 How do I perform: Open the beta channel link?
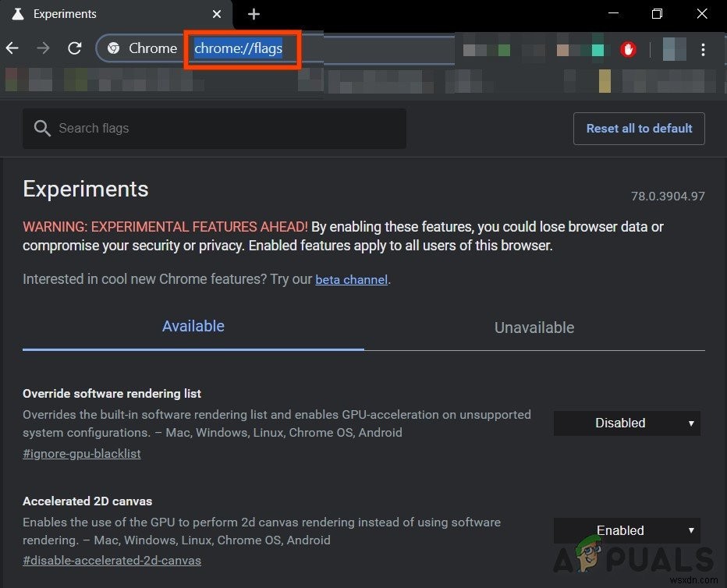point(351,279)
